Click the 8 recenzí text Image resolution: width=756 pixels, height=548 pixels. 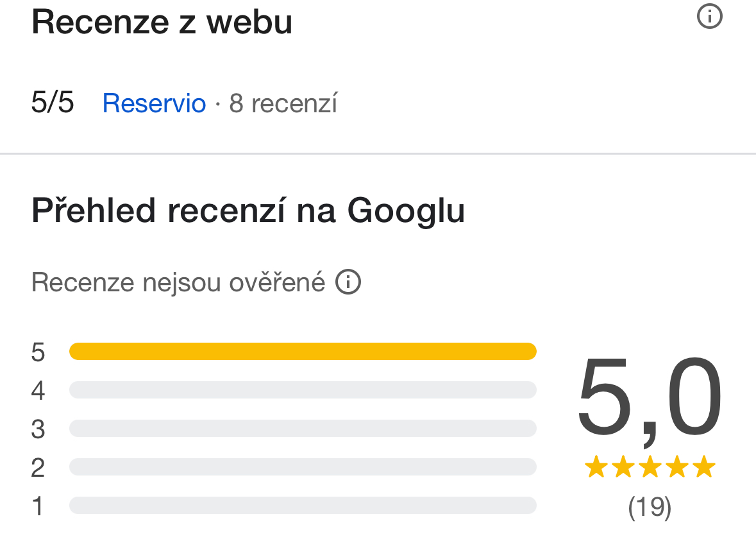click(283, 103)
